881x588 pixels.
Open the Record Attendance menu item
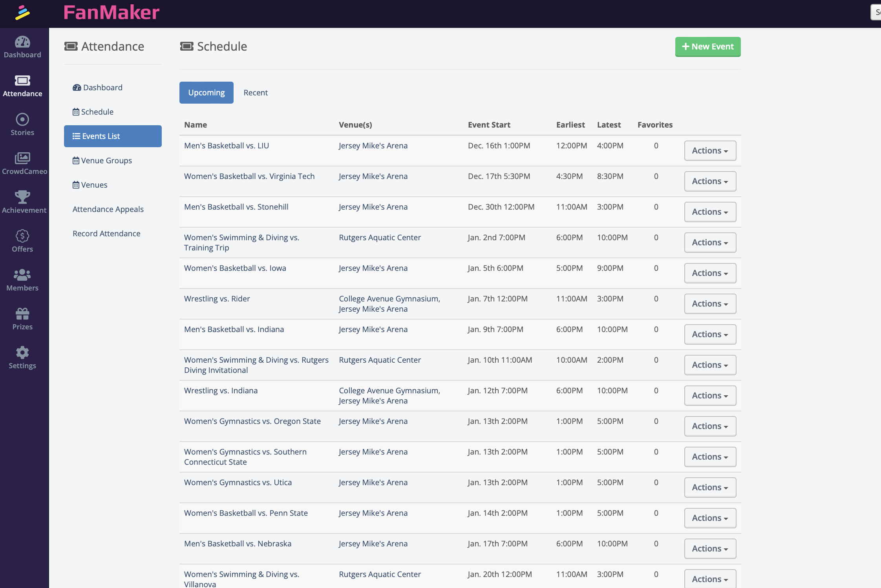(x=106, y=234)
